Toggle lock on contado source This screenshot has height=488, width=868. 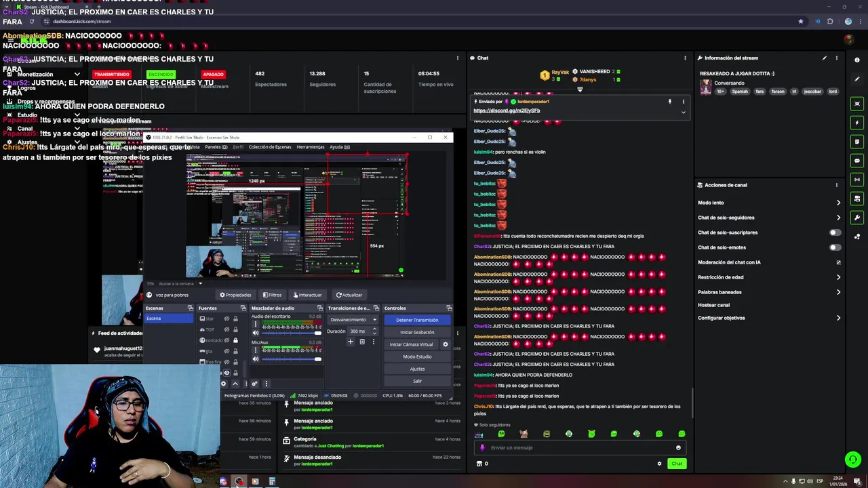click(x=235, y=340)
